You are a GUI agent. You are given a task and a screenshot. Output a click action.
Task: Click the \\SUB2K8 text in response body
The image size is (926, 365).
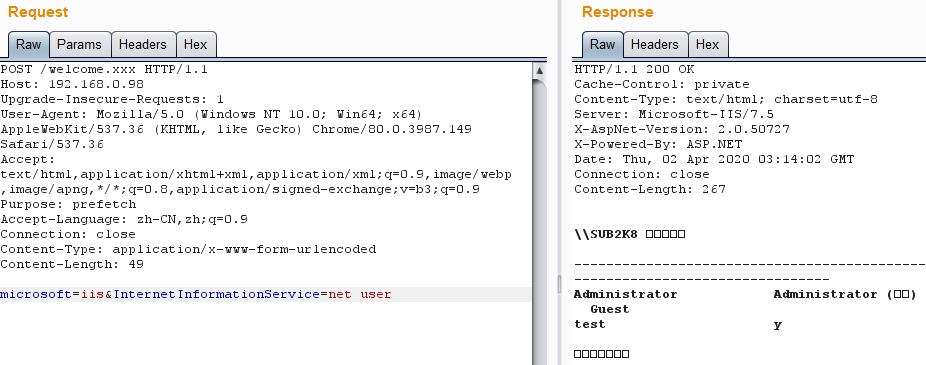pyautogui.click(x=606, y=234)
